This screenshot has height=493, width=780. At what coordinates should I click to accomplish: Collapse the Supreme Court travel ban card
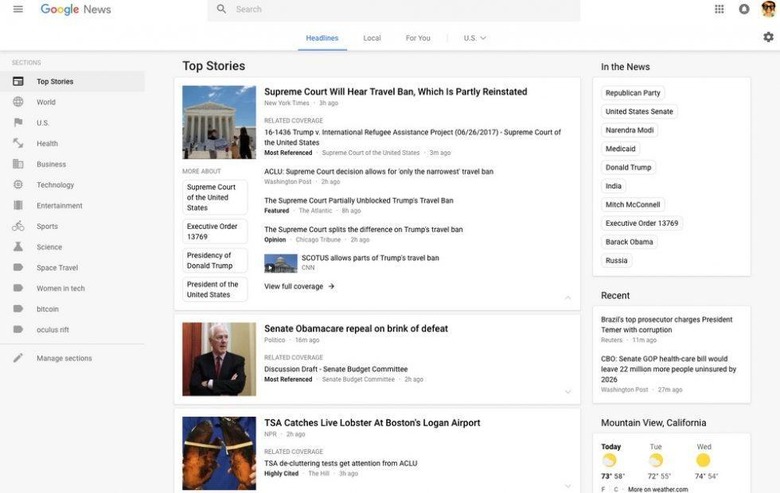coord(568,297)
